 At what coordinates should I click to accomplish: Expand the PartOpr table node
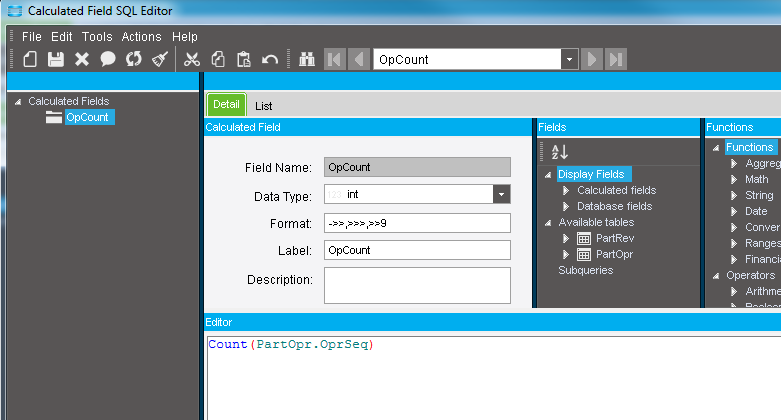pyautogui.click(x=566, y=255)
